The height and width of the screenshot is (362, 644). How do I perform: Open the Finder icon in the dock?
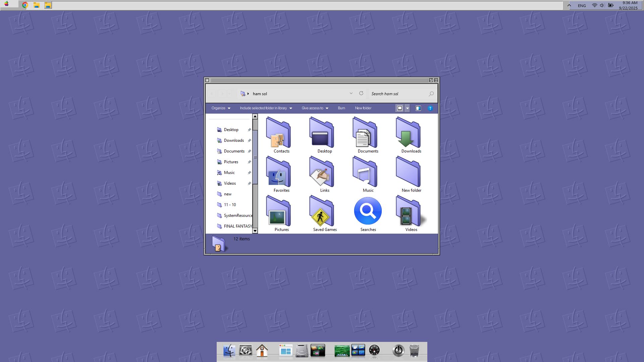point(229,351)
